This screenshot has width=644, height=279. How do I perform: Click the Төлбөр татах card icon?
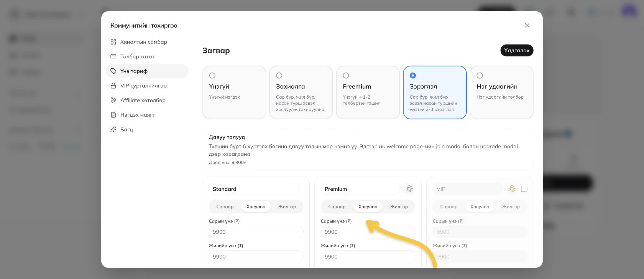click(x=113, y=56)
